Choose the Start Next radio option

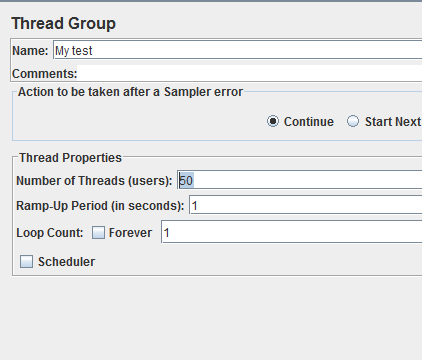tap(353, 121)
